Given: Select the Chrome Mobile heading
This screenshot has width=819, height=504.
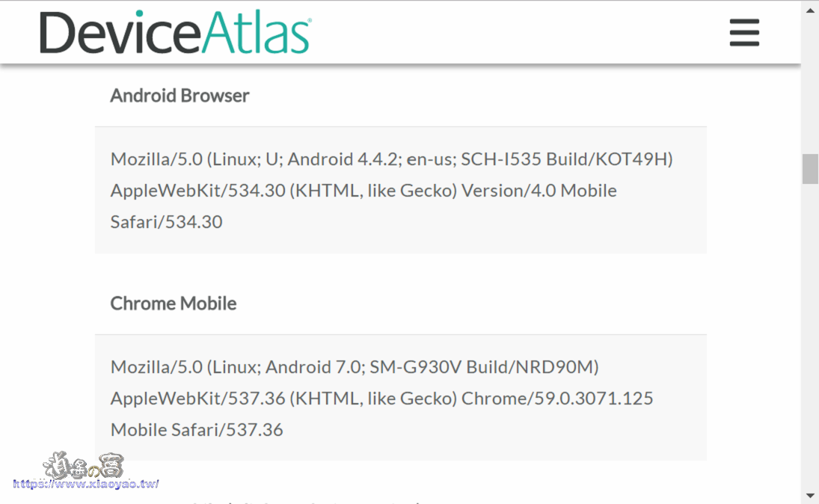Looking at the screenshot, I should (174, 303).
